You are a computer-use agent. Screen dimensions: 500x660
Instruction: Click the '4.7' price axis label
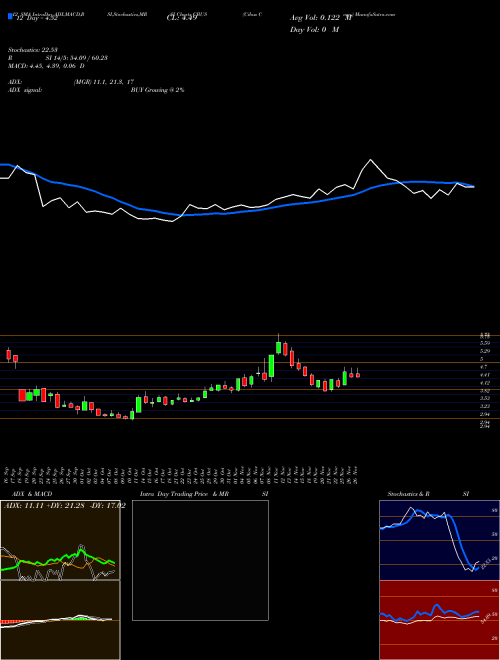click(483, 367)
